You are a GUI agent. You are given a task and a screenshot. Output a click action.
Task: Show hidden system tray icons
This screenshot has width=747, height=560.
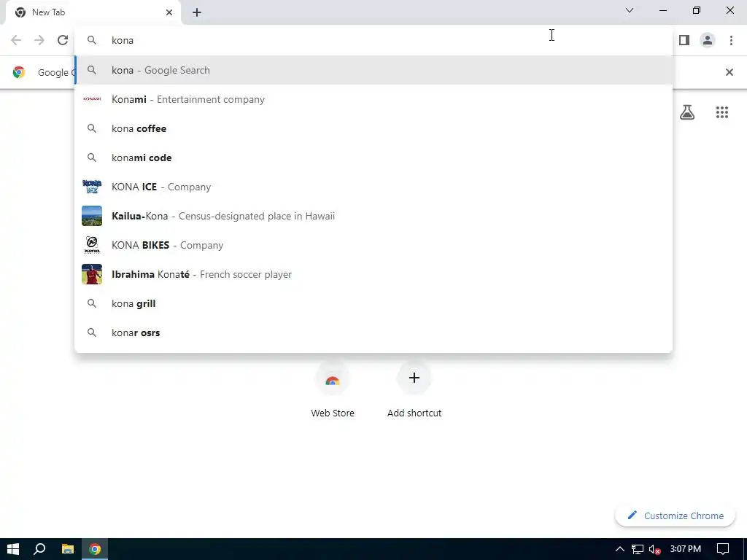[x=620, y=549]
